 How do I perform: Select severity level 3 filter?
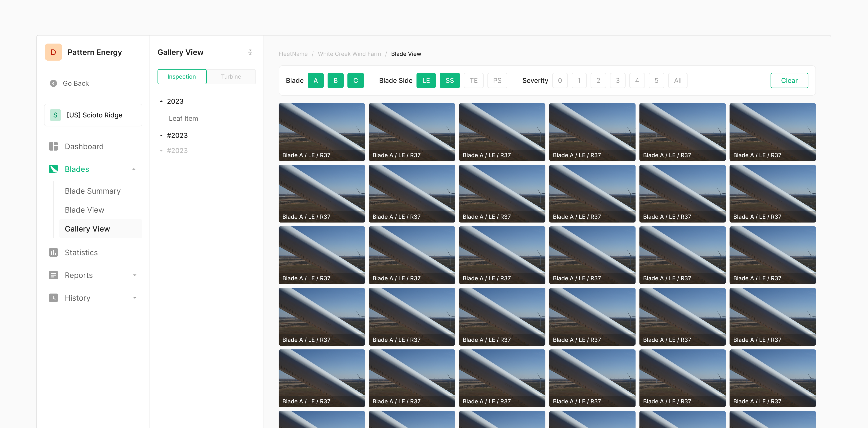(x=617, y=81)
